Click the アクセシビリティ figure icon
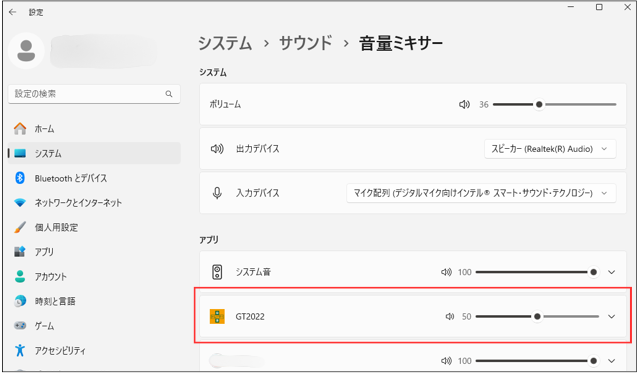 [20, 350]
